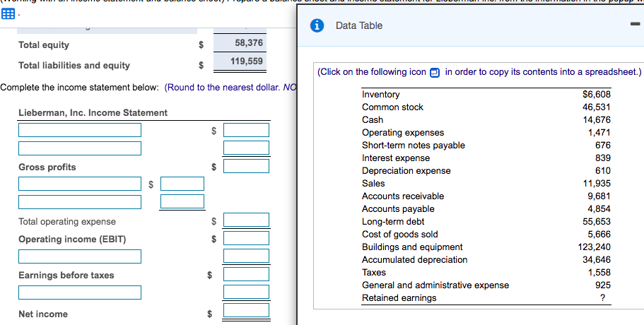644x325 pixels.
Task: Click the label field below Gross profits
Action: (x=80, y=184)
